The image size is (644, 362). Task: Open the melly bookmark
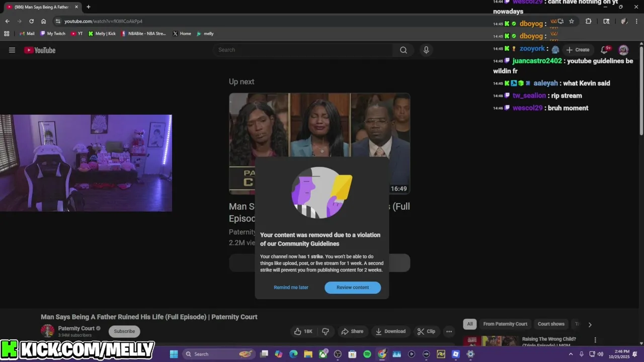coord(205,34)
